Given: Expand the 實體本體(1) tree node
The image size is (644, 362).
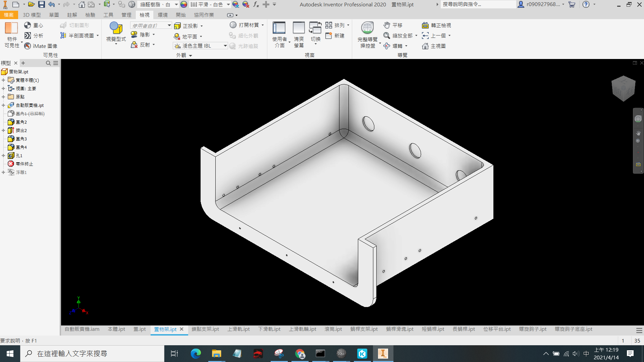Looking at the screenshot, I should pyautogui.click(x=3, y=80).
